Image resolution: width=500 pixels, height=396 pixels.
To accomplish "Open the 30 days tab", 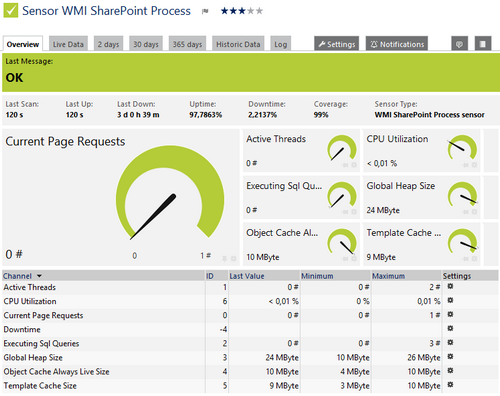I will click(146, 44).
